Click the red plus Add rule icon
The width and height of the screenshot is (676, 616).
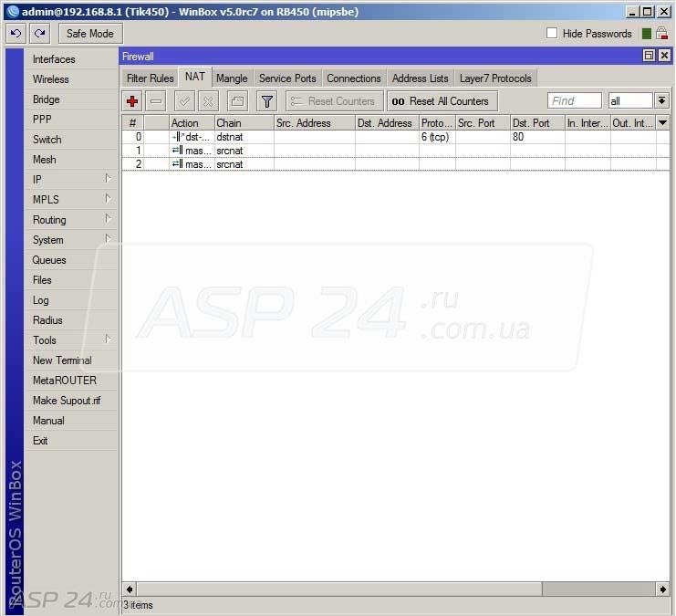coord(132,101)
